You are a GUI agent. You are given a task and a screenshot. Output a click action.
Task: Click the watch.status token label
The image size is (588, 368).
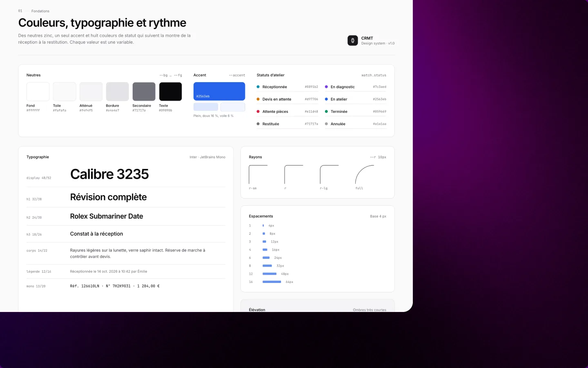tap(374, 75)
